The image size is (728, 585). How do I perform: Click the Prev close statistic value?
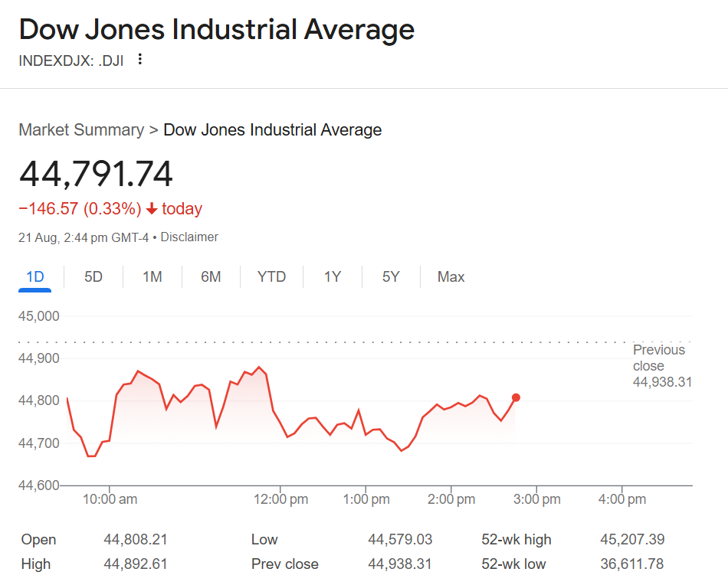pos(399,564)
